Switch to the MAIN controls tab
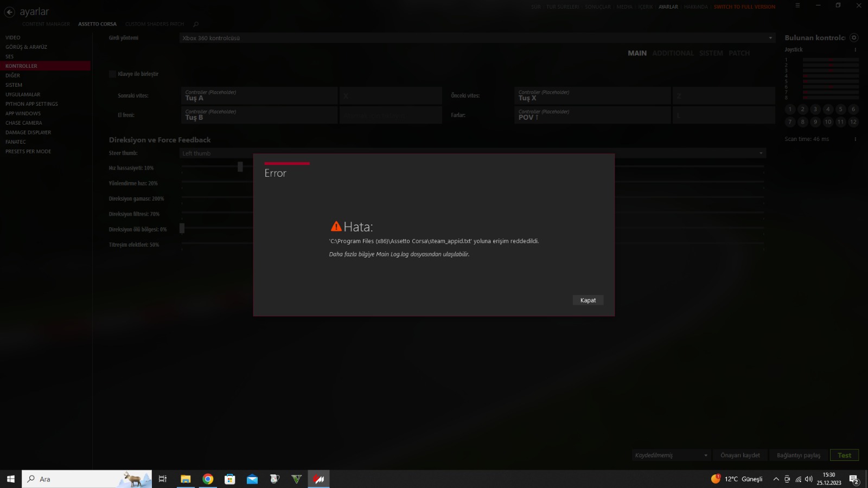This screenshot has height=488, width=868. [x=637, y=53]
